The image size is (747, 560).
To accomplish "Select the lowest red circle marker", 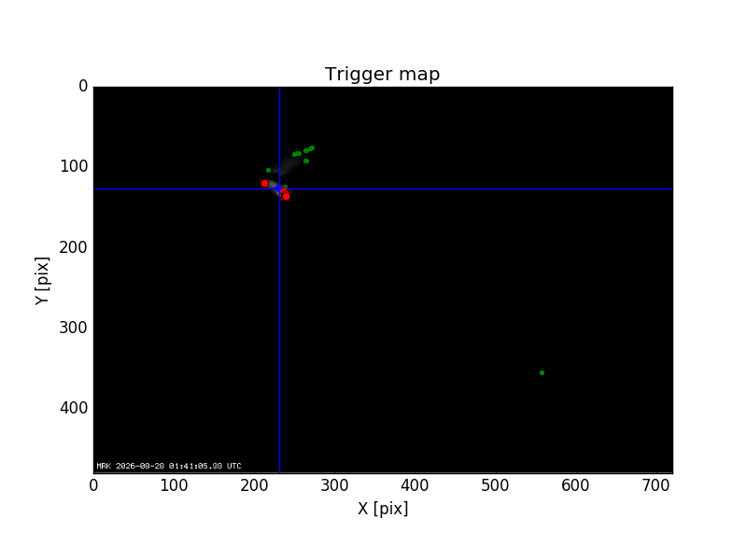I will click(x=286, y=196).
